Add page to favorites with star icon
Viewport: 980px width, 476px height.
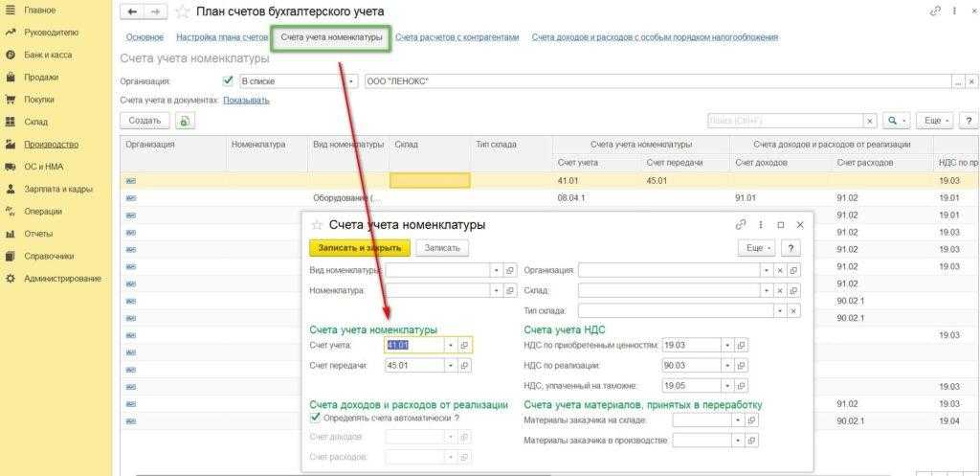point(181,11)
